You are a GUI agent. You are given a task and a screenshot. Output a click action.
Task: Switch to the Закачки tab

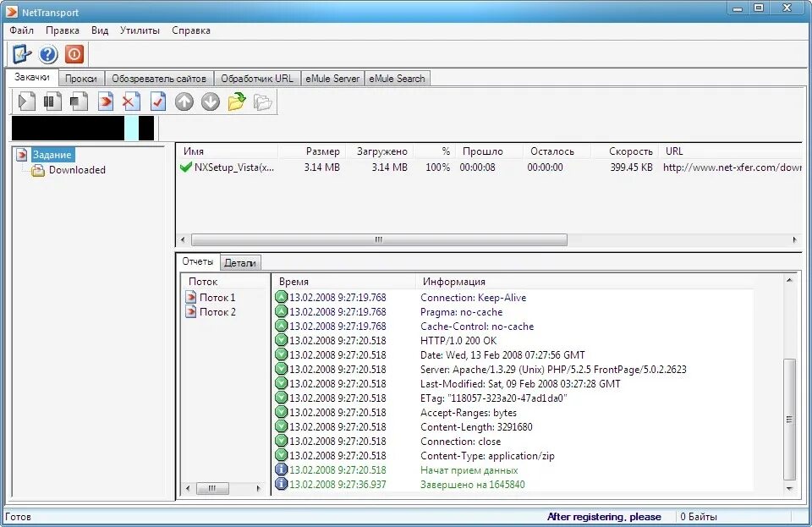click(32, 77)
